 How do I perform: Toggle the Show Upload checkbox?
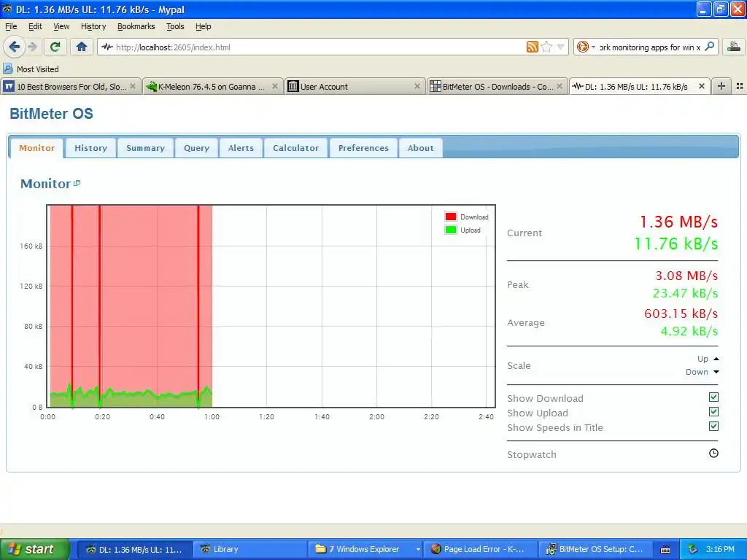(x=713, y=411)
